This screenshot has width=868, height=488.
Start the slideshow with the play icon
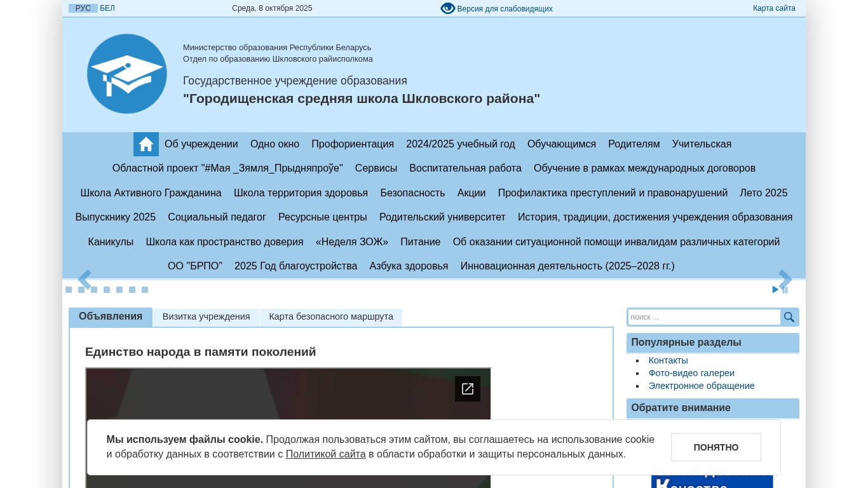tap(775, 290)
